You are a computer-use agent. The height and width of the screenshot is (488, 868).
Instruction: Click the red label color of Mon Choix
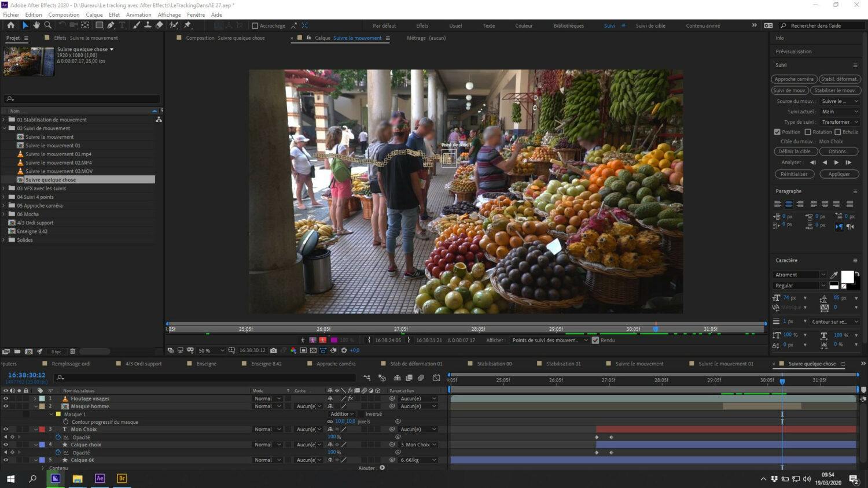point(42,429)
